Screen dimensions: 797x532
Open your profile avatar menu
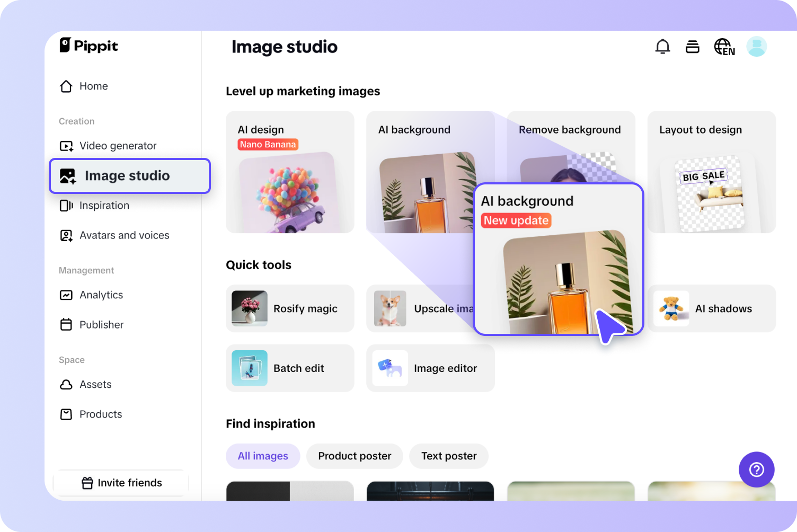757,46
